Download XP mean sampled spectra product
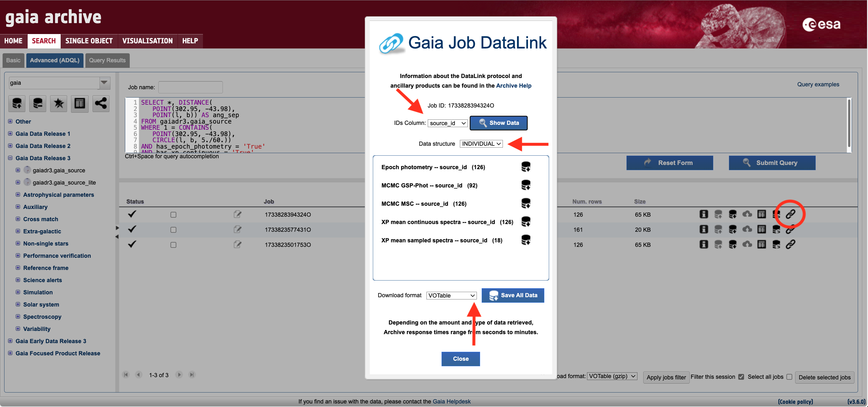 (526, 240)
